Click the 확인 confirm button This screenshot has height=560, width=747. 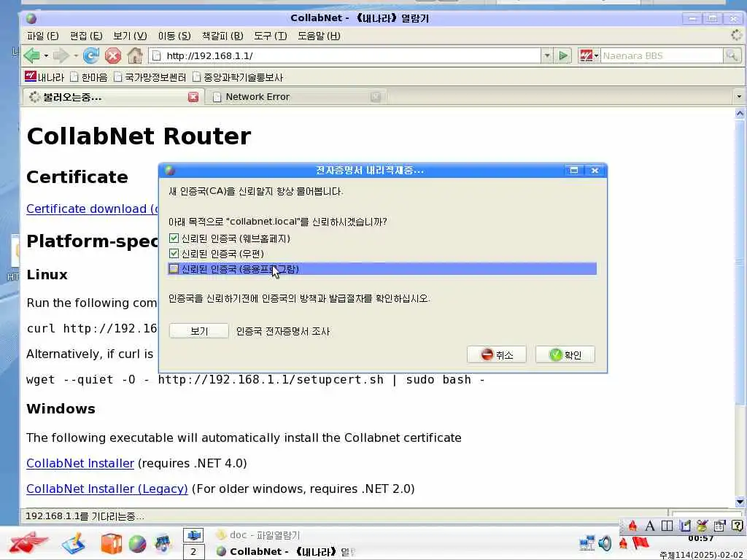565,355
